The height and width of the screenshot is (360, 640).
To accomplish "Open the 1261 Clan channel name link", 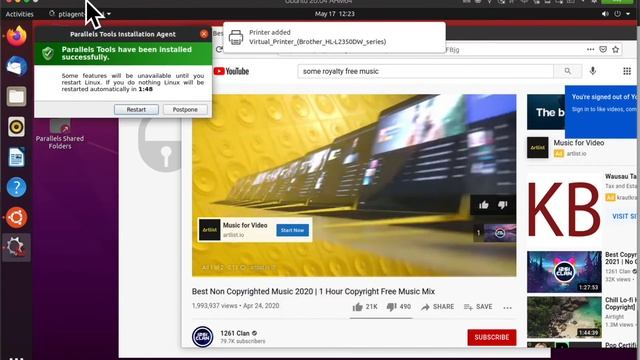I will (235, 333).
